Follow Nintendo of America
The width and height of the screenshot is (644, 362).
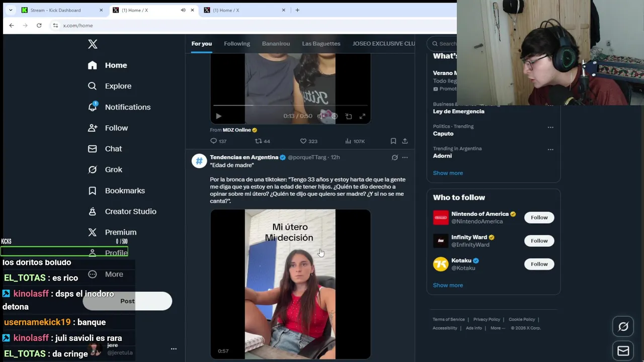(x=539, y=218)
